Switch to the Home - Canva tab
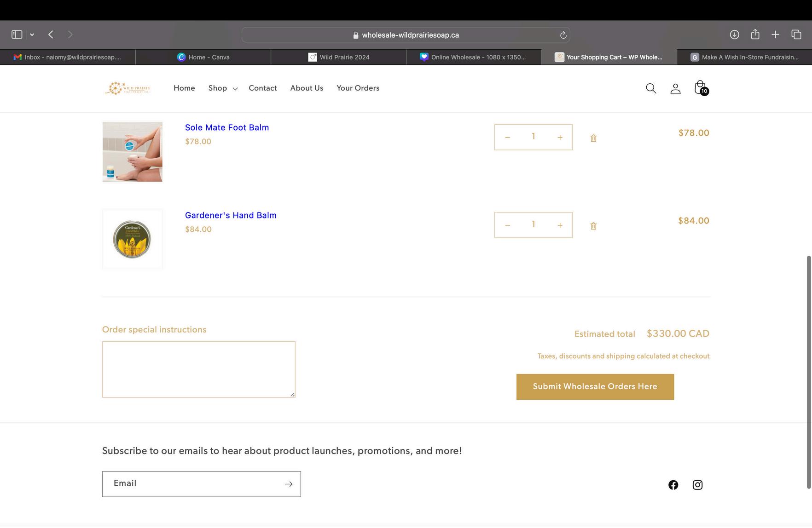Screen dimensions: 812x528 pyautogui.click(x=203, y=57)
